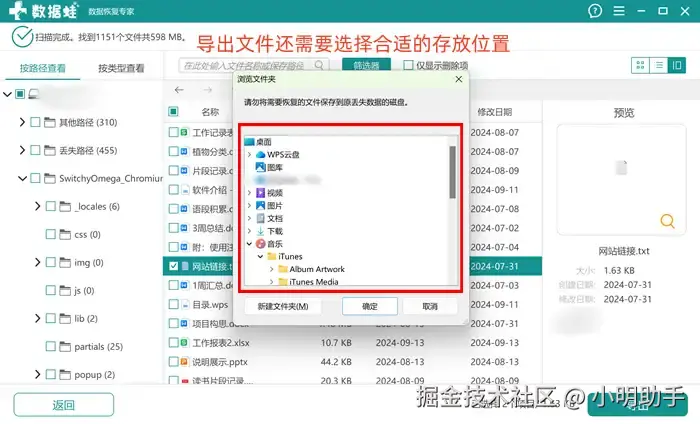The height and width of the screenshot is (424, 700).
Task: Check the root drive checkbox in tree
Action: click(20, 94)
